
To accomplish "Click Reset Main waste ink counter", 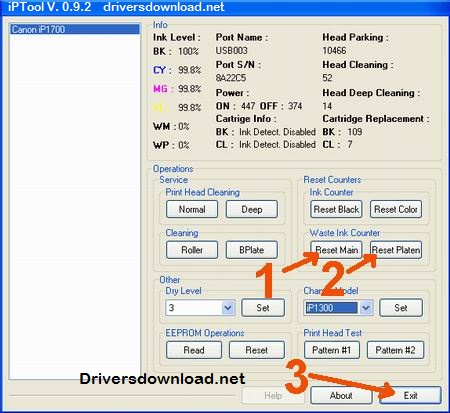I will click(x=336, y=250).
